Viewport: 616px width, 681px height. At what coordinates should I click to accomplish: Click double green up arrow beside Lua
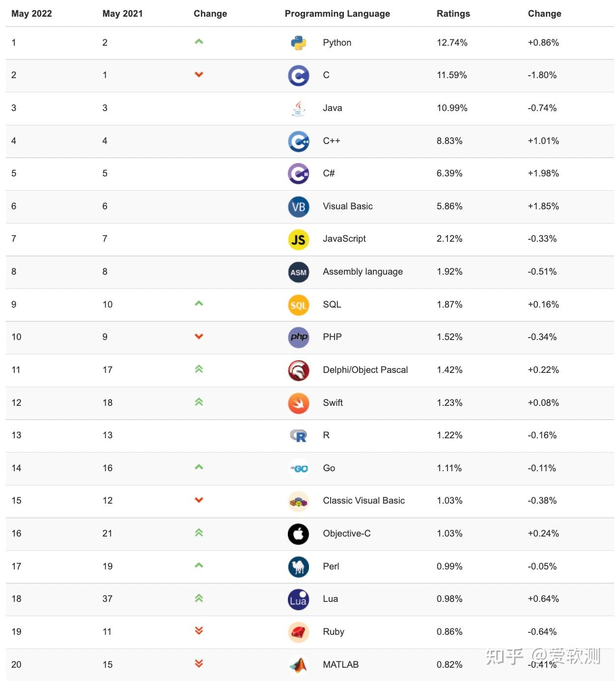199,598
